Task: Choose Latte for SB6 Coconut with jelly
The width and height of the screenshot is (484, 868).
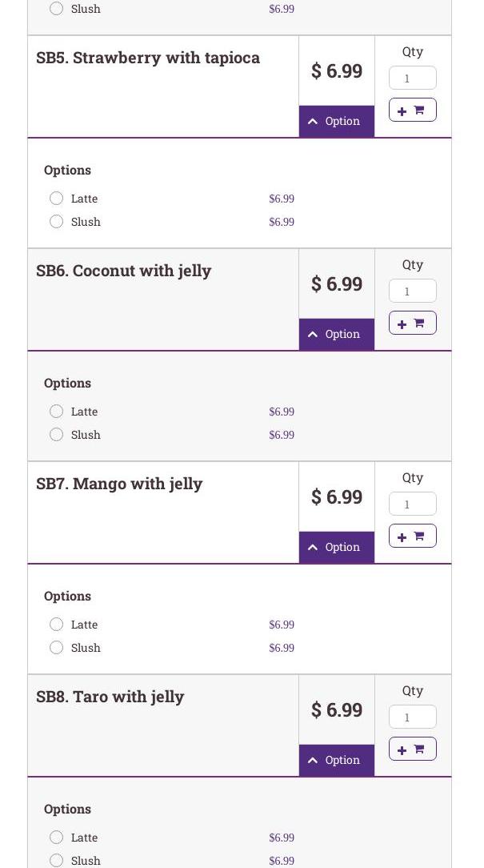Action: tap(56, 412)
